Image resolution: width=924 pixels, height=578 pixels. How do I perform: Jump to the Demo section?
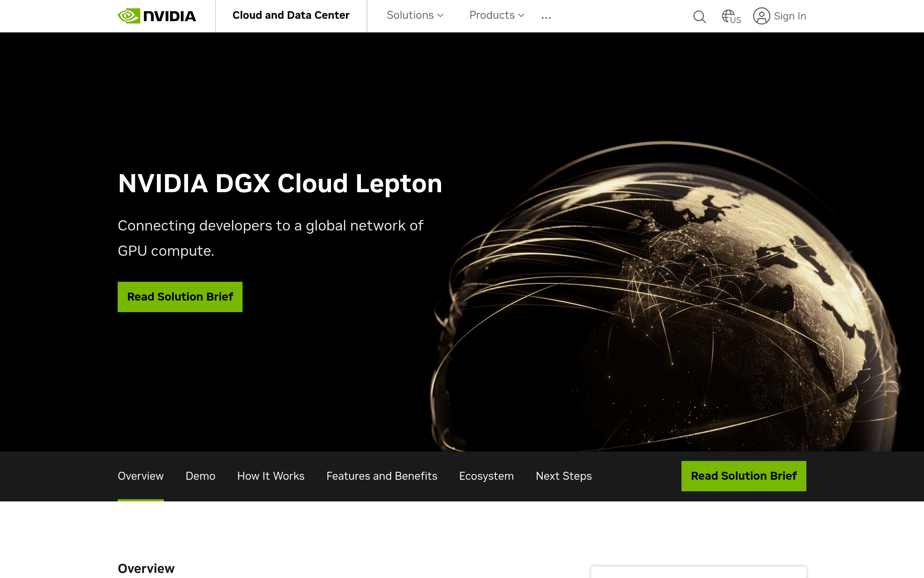pyautogui.click(x=200, y=476)
